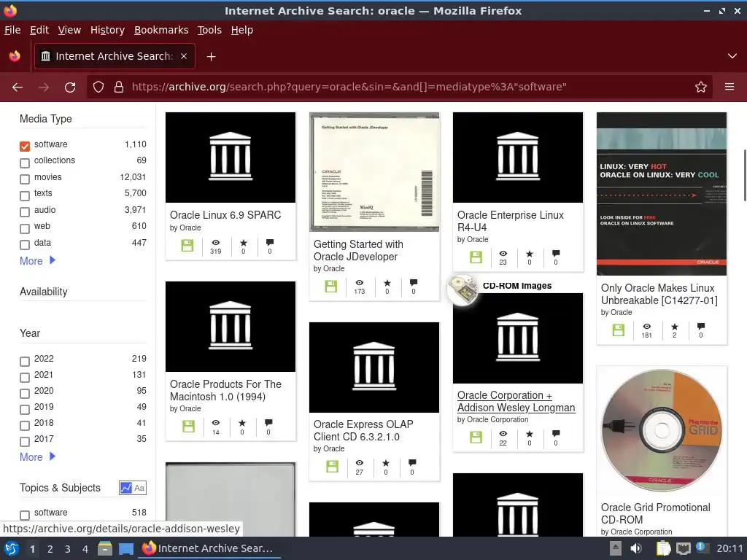Open Oracle Corporation + Addison Wesley Longman link
The image size is (747, 560).
(x=516, y=402)
